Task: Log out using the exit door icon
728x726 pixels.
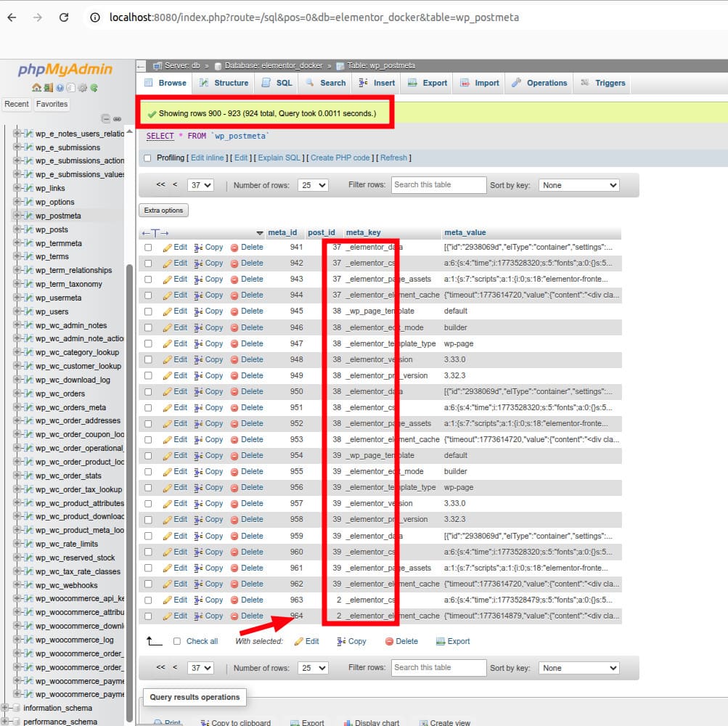Action: coord(48,88)
